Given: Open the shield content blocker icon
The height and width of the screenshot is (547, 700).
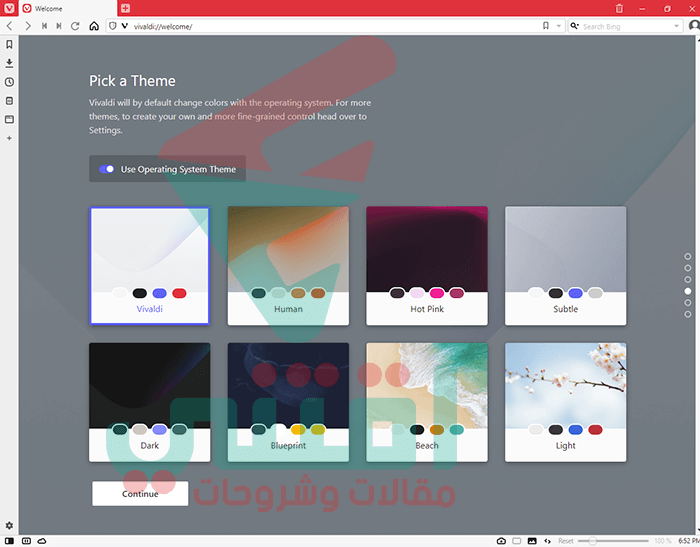Looking at the screenshot, I should [x=112, y=26].
